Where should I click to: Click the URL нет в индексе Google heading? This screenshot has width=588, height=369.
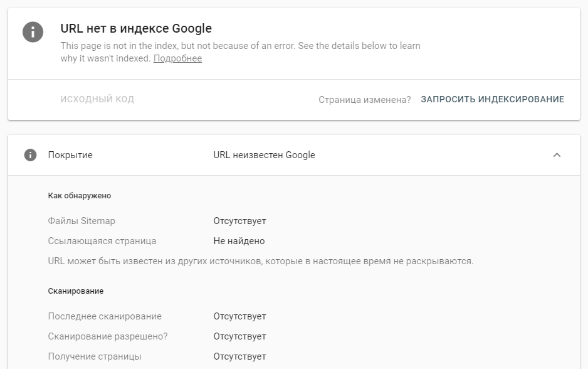(136, 28)
